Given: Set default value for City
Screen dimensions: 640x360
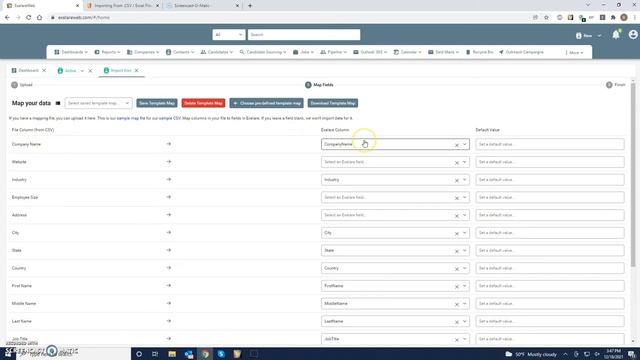Looking at the screenshot, I should (550, 233).
